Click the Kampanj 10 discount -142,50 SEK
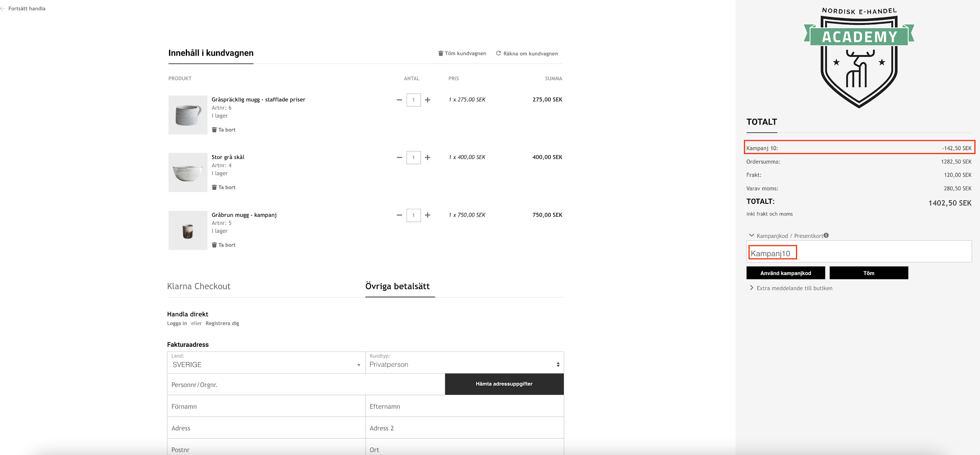 (956, 148)
